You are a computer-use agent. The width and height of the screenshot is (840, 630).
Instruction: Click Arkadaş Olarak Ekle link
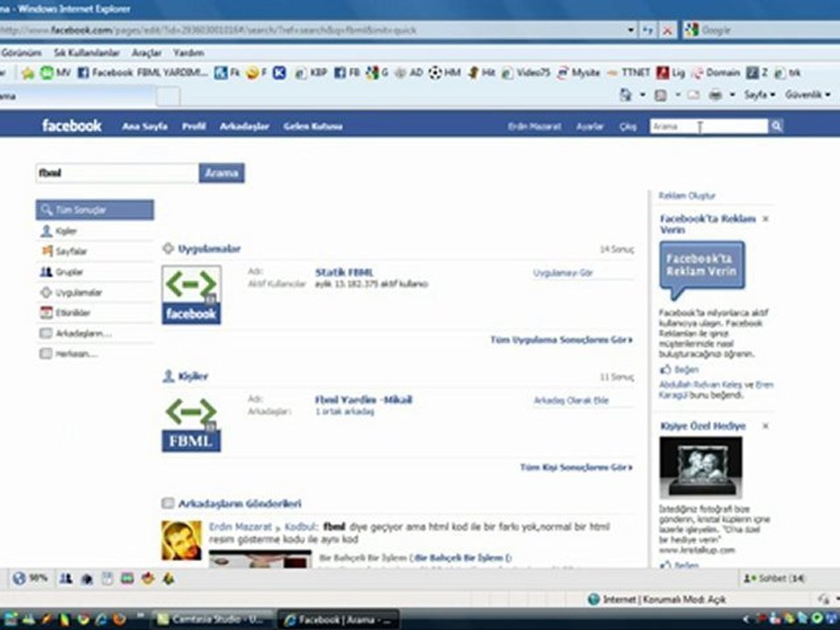[571, 400]
